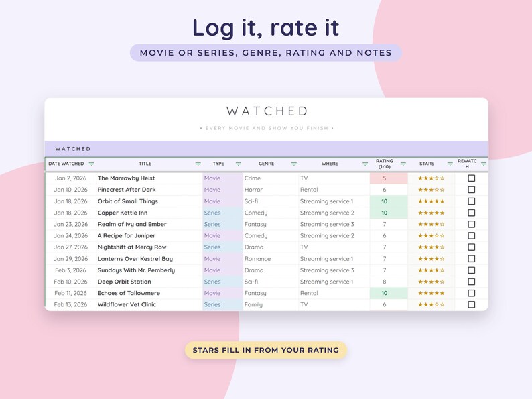This screenshot has width=532, height=399.
Task: Open the Title column filter
Action: (198, 164)
